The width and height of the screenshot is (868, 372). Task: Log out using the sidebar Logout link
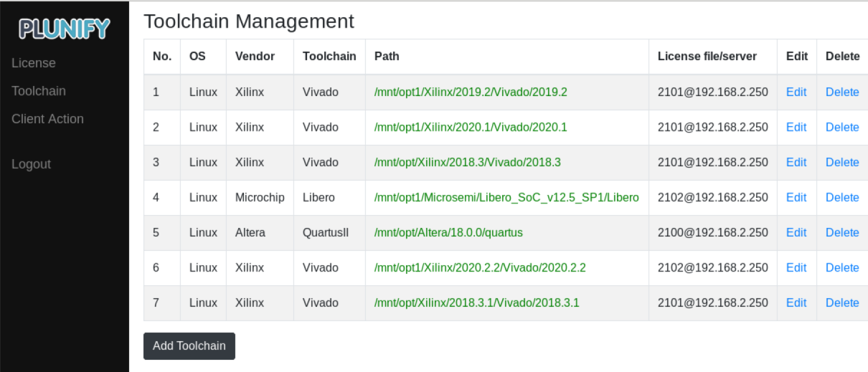coord(31,164)
